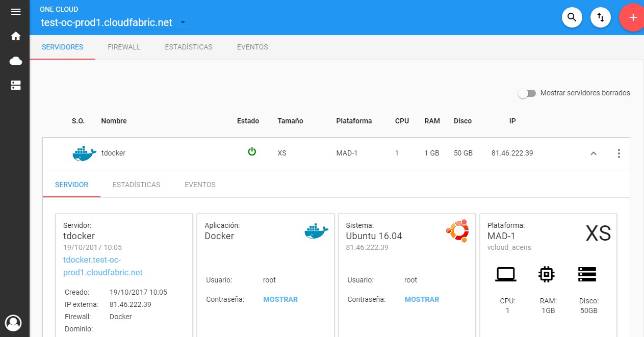Open the hamburger menu in the sidebar

click(x=16, y=12)
